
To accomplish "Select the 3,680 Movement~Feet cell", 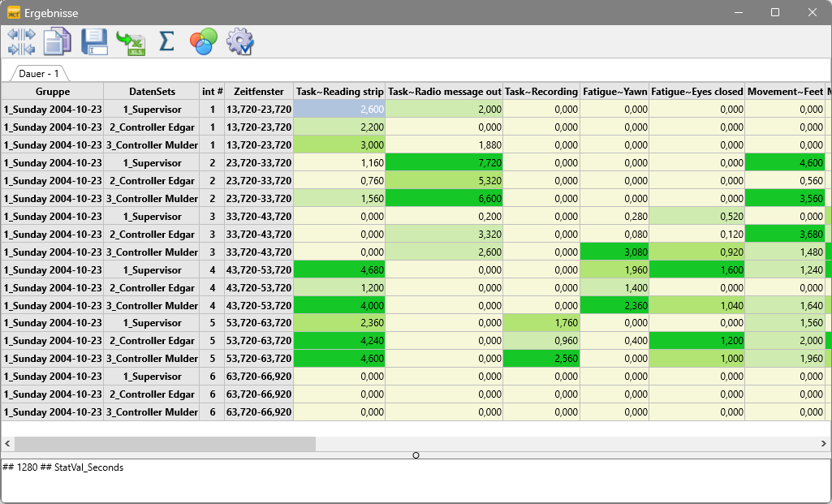I will [785, 234].
